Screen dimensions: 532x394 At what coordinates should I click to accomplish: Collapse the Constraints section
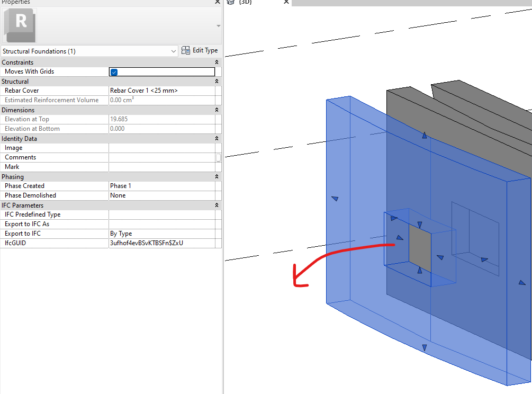click(216, 62)
